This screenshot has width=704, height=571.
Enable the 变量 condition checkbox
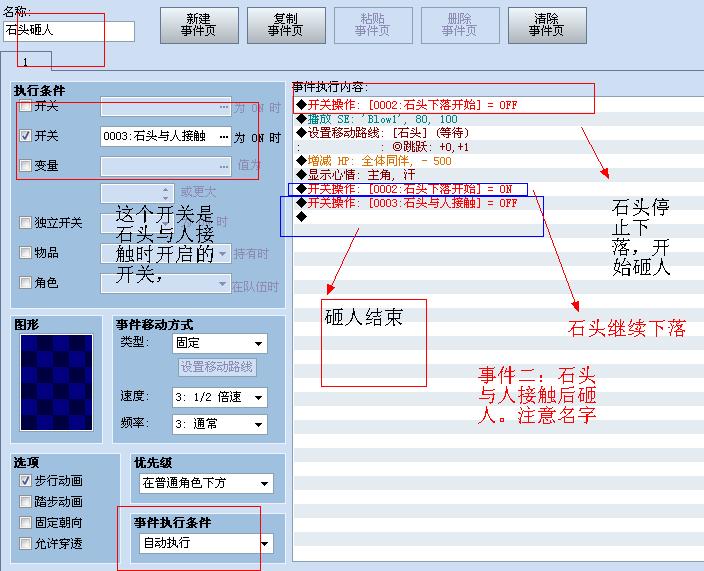[26, 166]
